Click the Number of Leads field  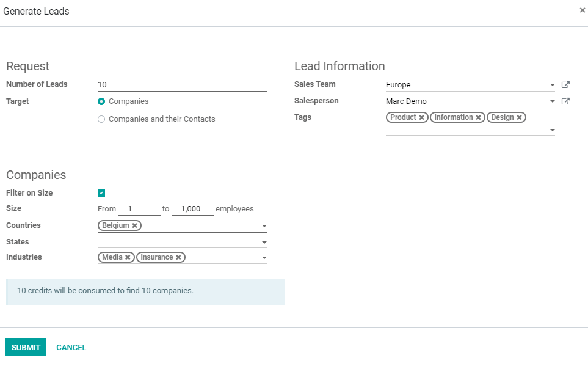pos(182,85)
